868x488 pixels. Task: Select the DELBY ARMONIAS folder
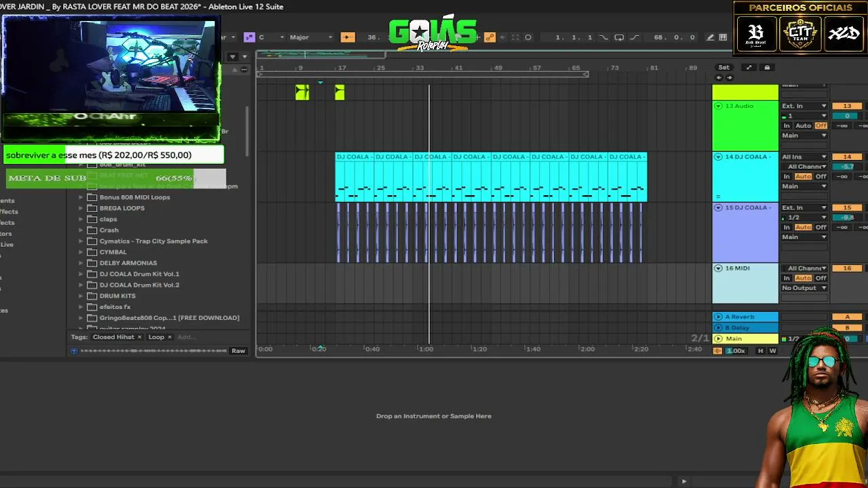click(128, 263)
